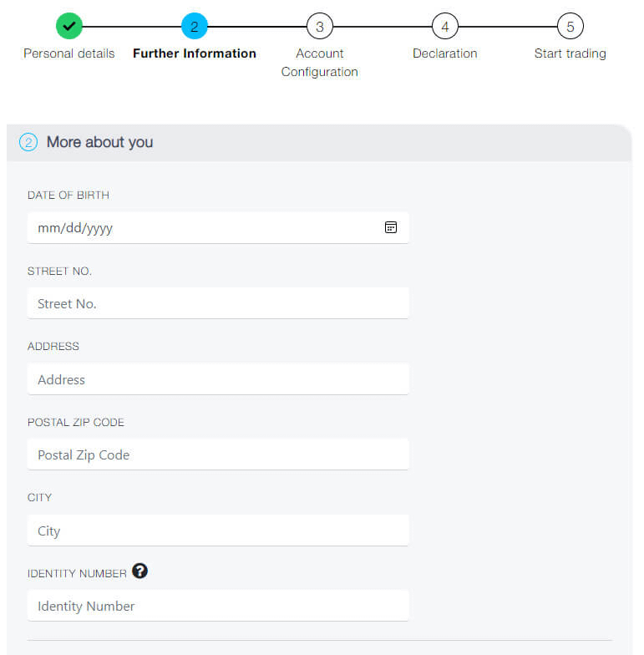
Task: Click the green completed checkmark step icon
Action: coord(69,26)
